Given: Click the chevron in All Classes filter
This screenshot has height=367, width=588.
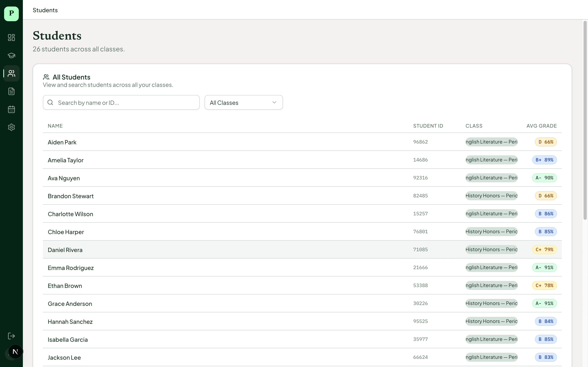Looking at the screenshot, I should click(x=274, y=102).
